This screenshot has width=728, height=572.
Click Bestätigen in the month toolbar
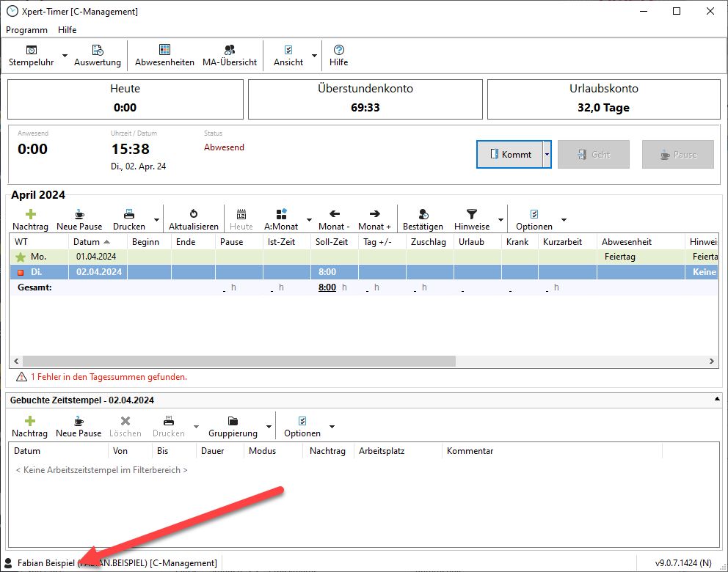tap(423, 219)
